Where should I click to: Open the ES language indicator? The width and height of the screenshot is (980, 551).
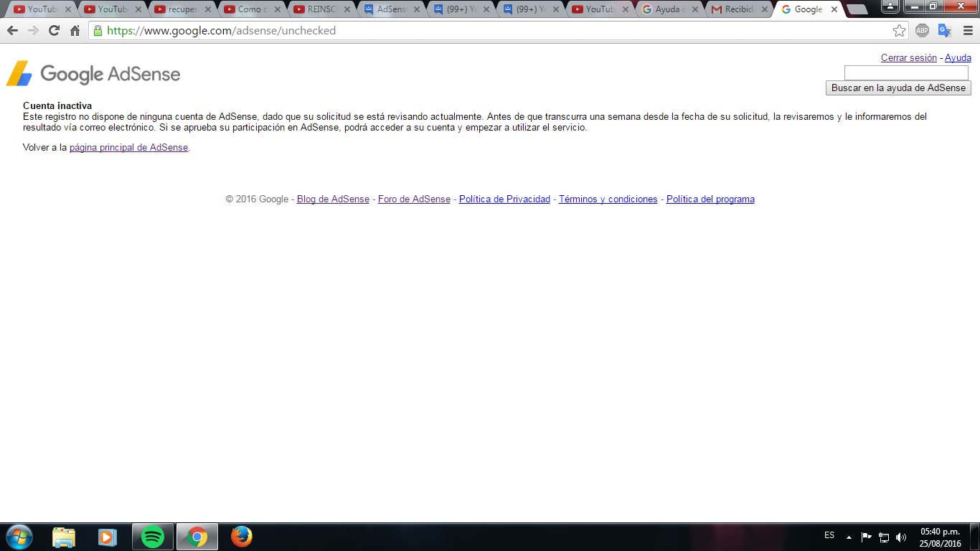click(x=829, y=535)
